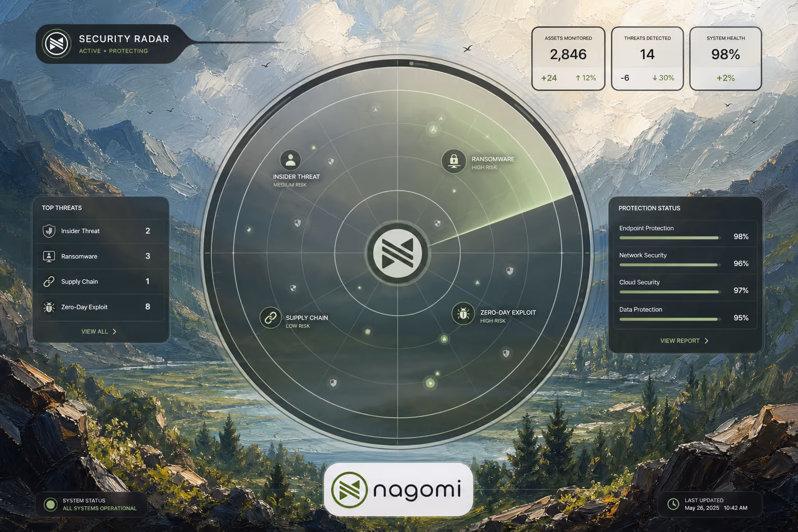Open the System Health stat card
Screen dimensions: 798x532
point(726,59)
